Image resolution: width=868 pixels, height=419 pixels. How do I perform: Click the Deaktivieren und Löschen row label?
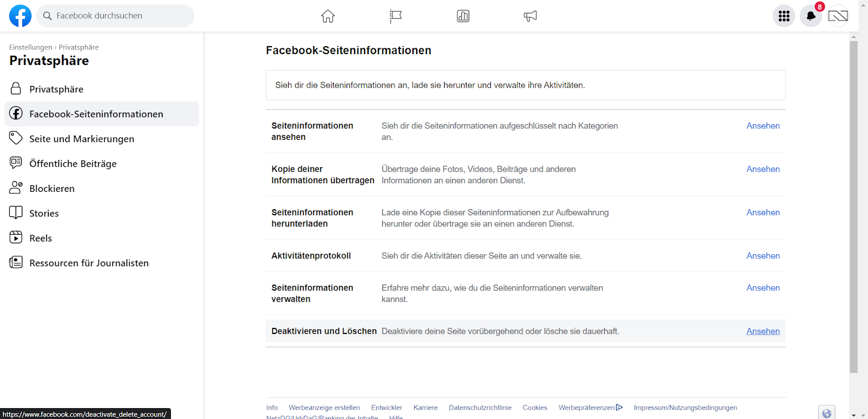point(324,331)
